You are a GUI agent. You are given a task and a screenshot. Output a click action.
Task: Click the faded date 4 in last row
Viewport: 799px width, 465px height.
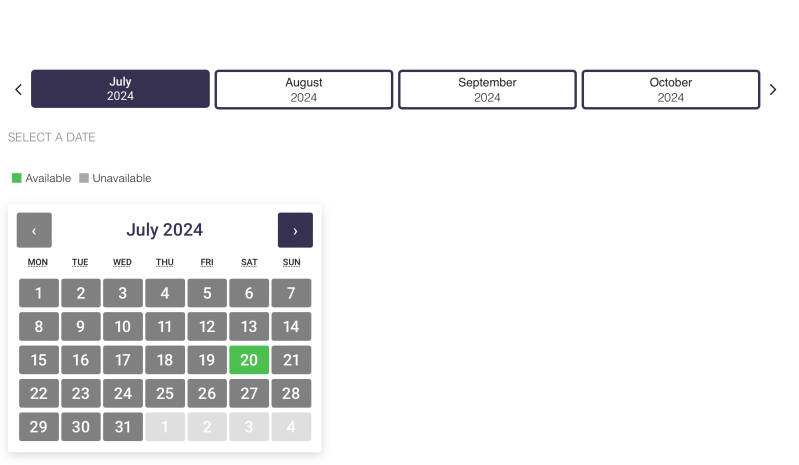(x=291, y=427)
